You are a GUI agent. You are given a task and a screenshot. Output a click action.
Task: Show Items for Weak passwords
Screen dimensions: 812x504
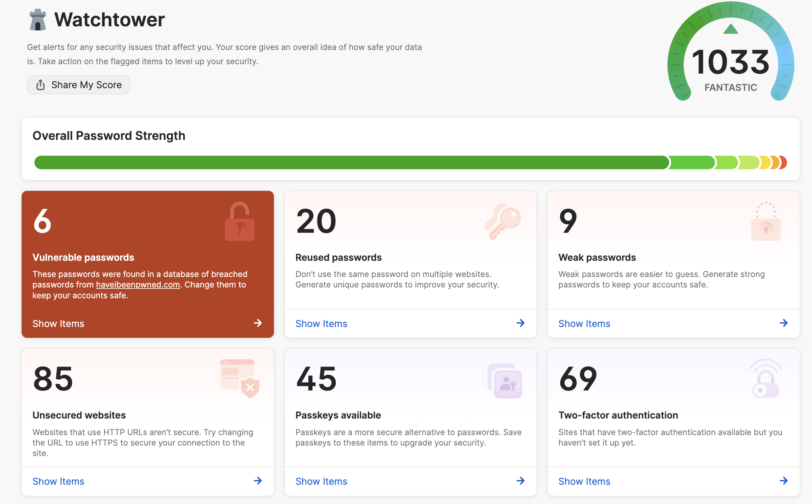tap(674, 324)
